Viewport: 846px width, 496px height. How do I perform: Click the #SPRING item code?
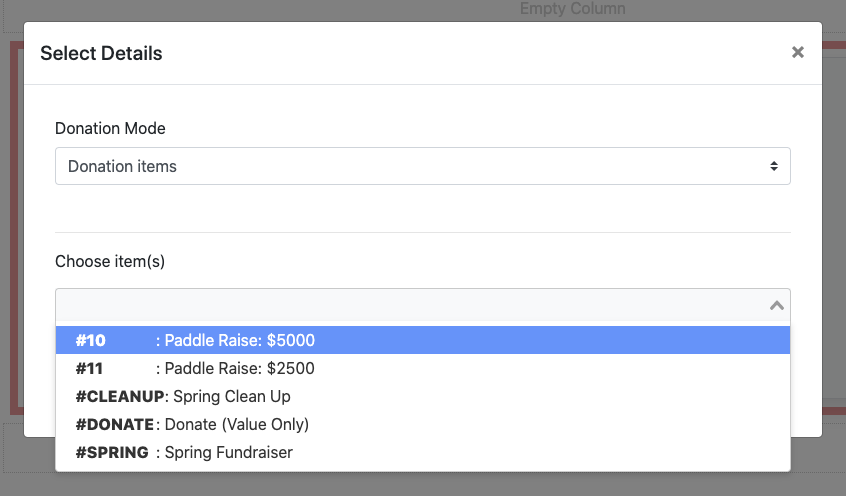click(x=112, y=452)
